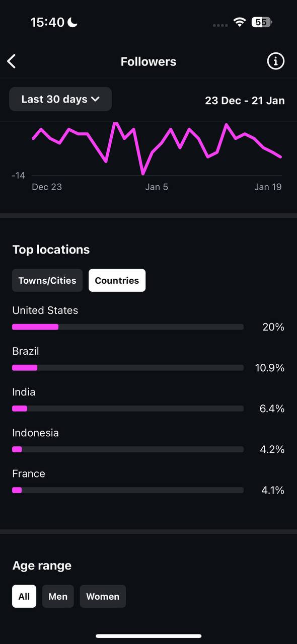Image resolution: width=297 pixels, height=644 pixels.
Task: Select the Countries filter
Action: [117, 280]
